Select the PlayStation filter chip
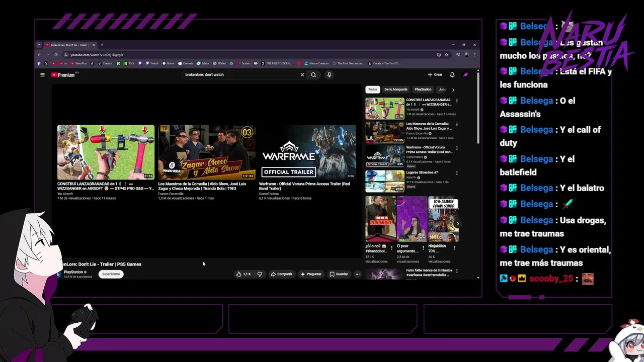Image resolution: width=644 pixels, height=362 pixels. tap(423, 89)
